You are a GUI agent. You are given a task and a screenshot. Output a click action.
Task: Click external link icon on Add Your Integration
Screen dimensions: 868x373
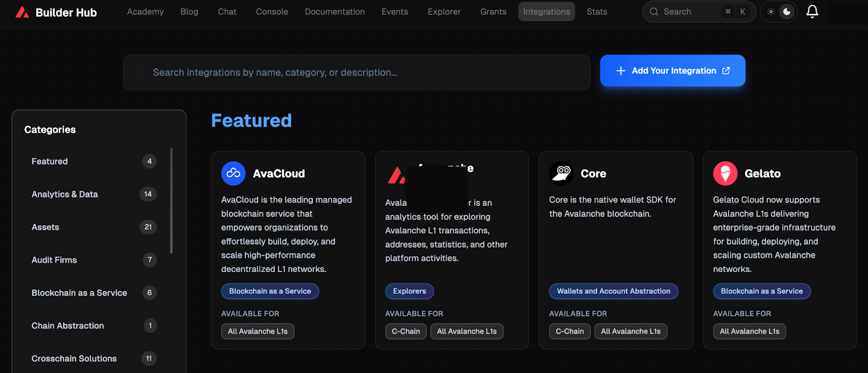point(726,71)
